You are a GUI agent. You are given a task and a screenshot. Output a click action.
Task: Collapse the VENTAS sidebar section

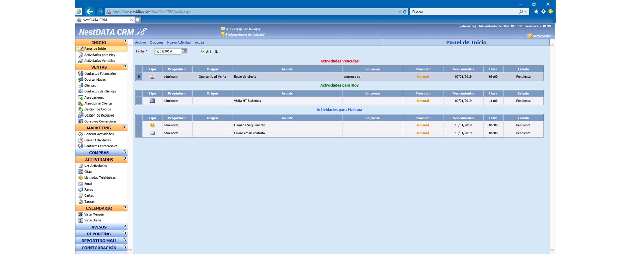click(x=125, y=67)
